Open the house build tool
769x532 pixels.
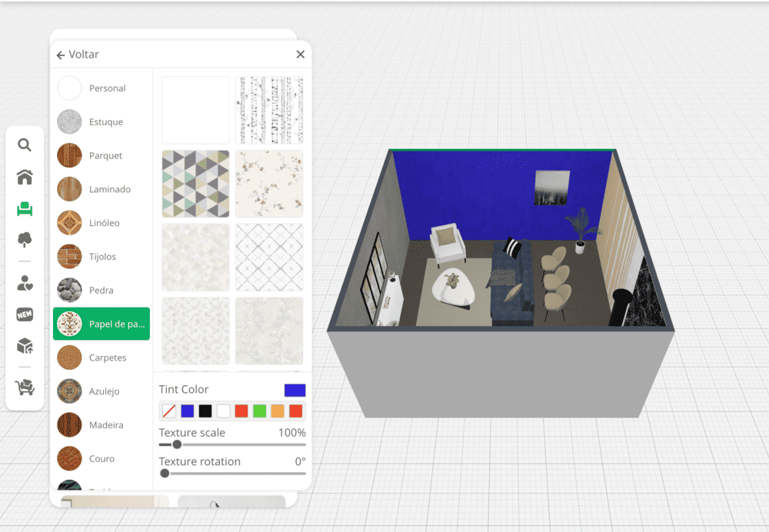click(x=25, y=178)
